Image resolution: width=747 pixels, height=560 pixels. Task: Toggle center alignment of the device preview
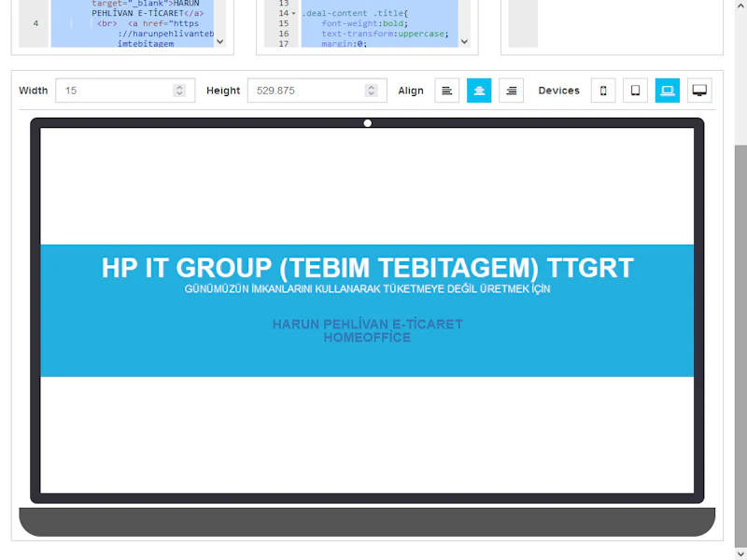[x=479, y=91]
